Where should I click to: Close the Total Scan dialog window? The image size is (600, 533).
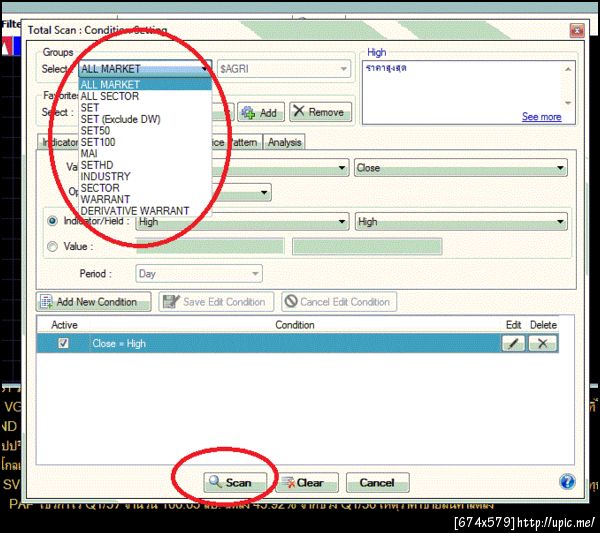(577, 30)
